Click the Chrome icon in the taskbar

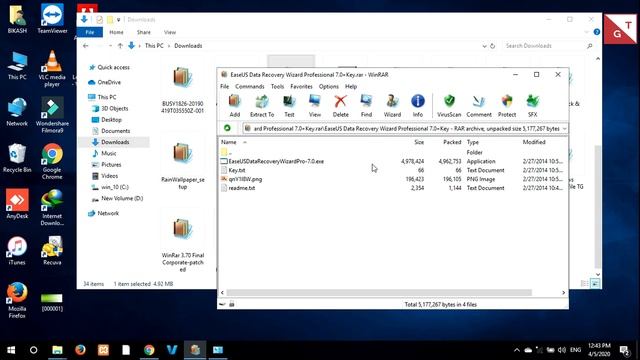(149, 350)
